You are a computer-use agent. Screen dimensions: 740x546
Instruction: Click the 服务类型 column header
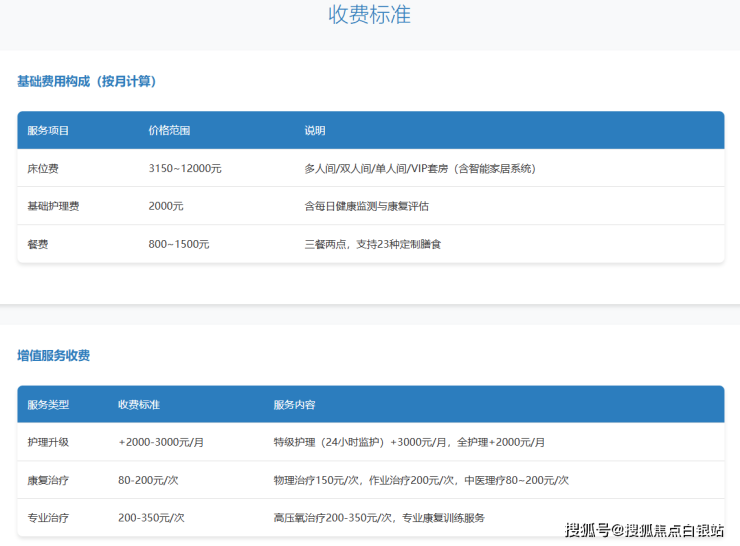(x=48, y=405)
